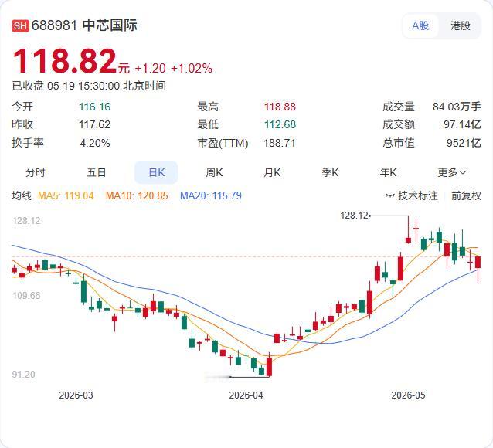
Task: Click the 最高 value 118.88
Action: pyautogui.click(x=280, y=107)
